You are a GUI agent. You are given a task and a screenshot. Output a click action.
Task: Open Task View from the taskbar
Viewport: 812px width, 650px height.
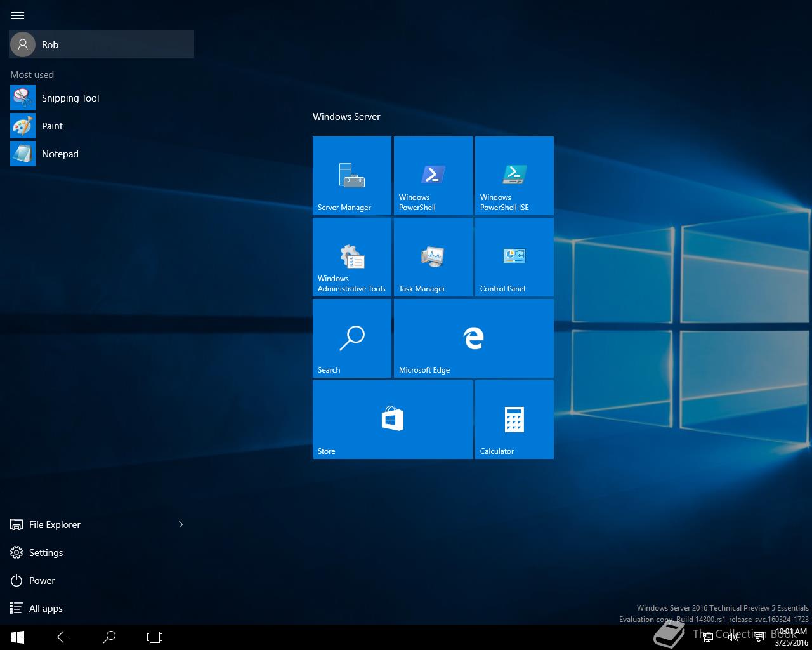pyautogui.click(x=155, y=637)
